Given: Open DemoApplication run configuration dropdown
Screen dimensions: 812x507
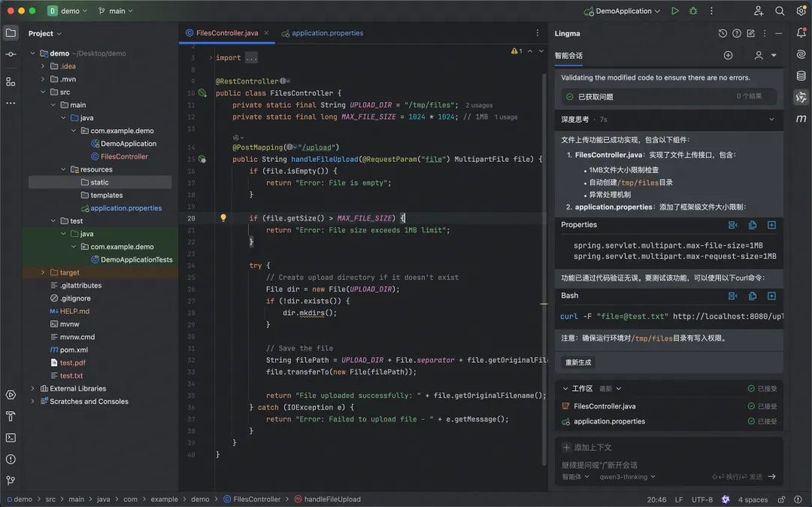Looking at the screenshot, I should pos(622,11).
